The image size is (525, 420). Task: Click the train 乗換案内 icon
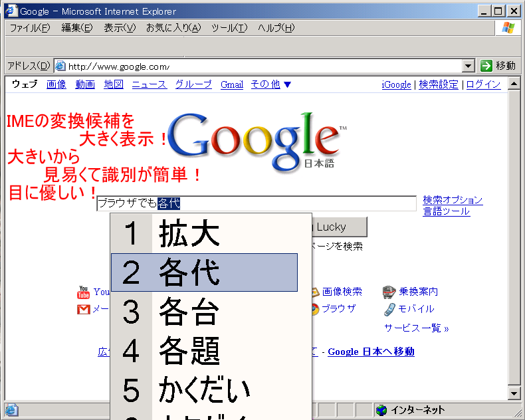389,292
